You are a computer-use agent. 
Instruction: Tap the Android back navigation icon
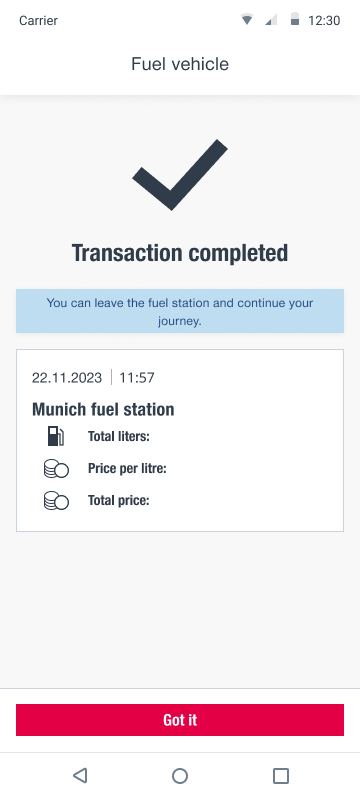pos(80,776)
